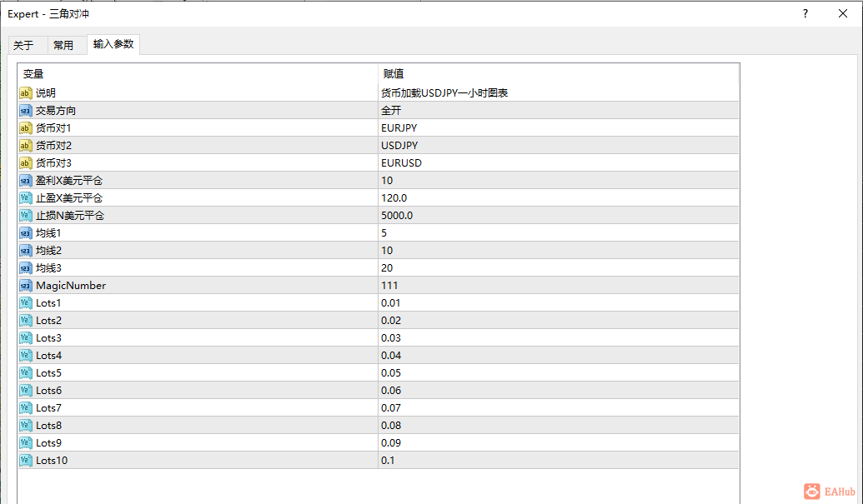
Task: Click the EURJPY value field
Action: point(558,128)
